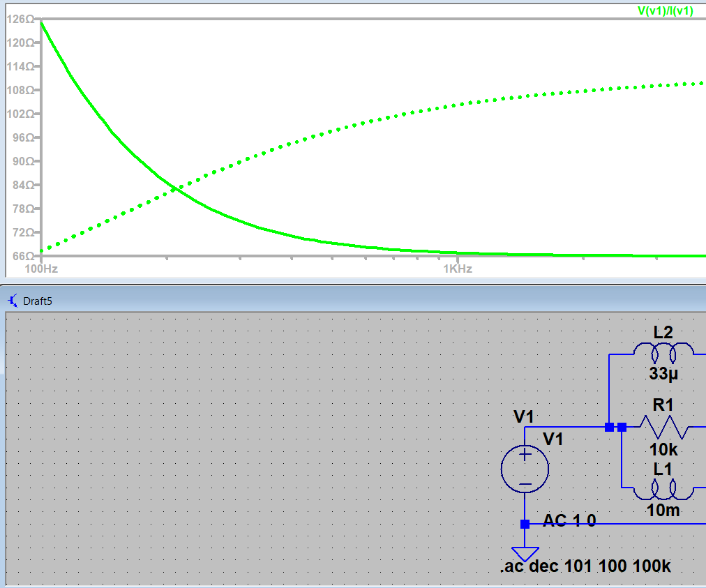Select the V1 voltage source symbol
This screenshot has width=706, height=588.
[x=525, y=467]
